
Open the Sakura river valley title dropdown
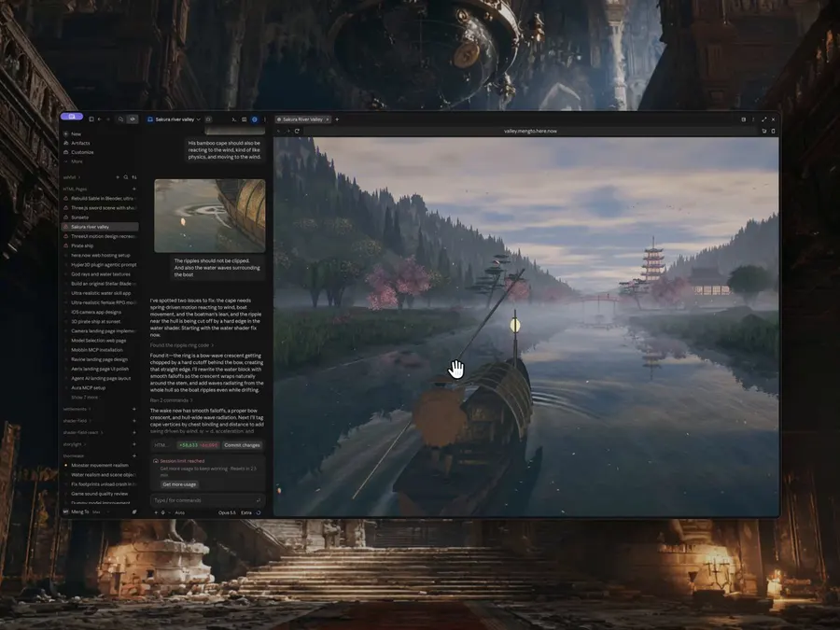tap(175, 119)
